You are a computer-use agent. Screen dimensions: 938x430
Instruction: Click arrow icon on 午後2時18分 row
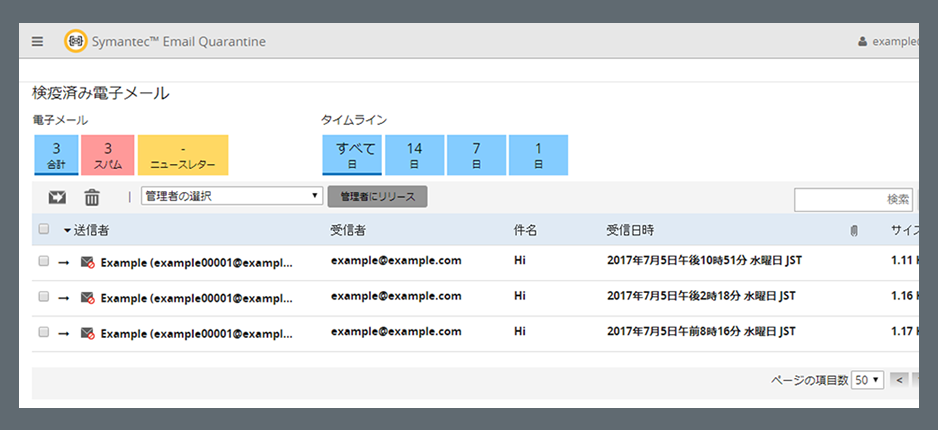click(63, 297)
